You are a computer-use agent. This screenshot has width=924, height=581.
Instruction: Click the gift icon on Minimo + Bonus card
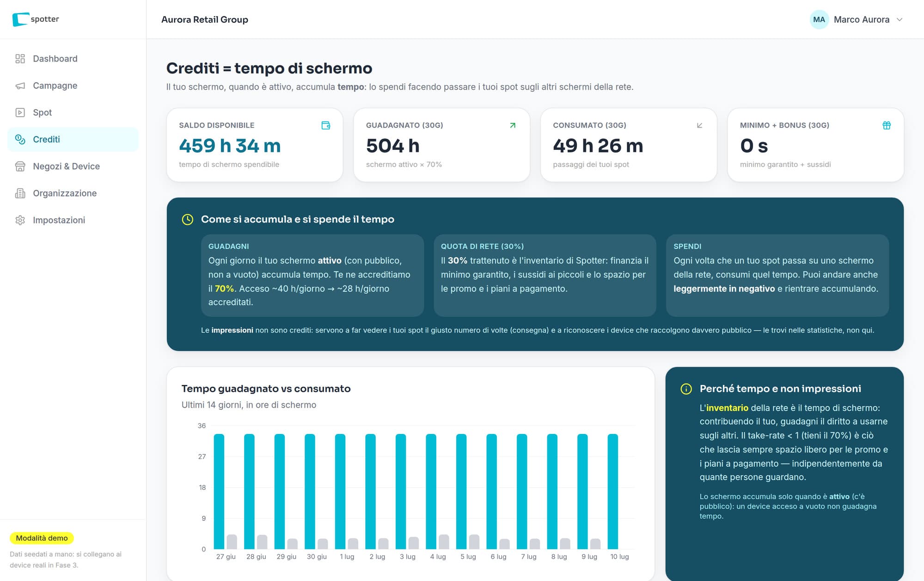click(x=887, y=125)
